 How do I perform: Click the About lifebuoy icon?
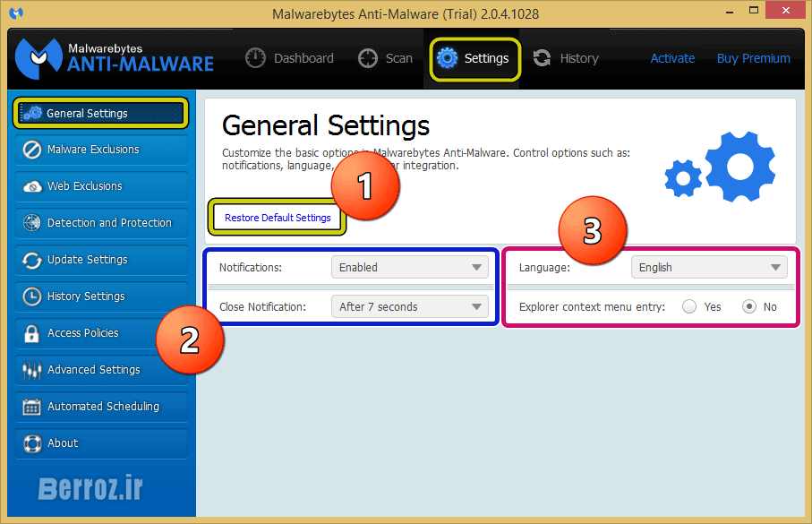point(32,443)
